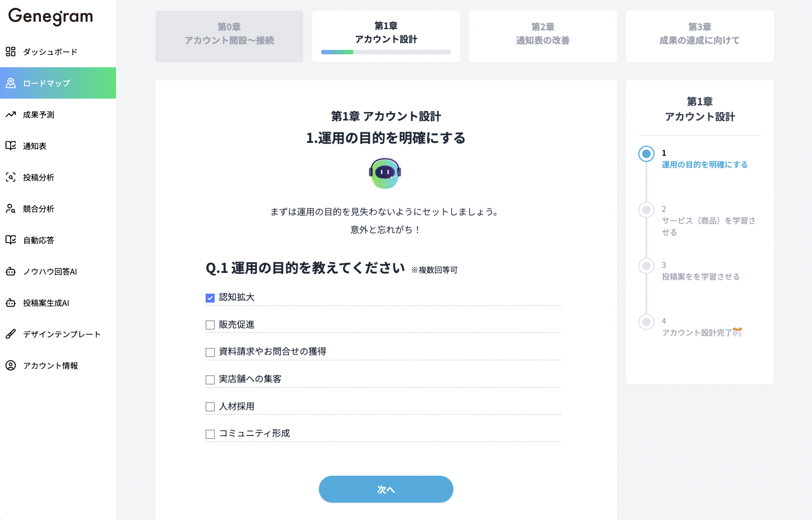
Task: Select step 2 radio marker in chapter outline
Action: 646,210
